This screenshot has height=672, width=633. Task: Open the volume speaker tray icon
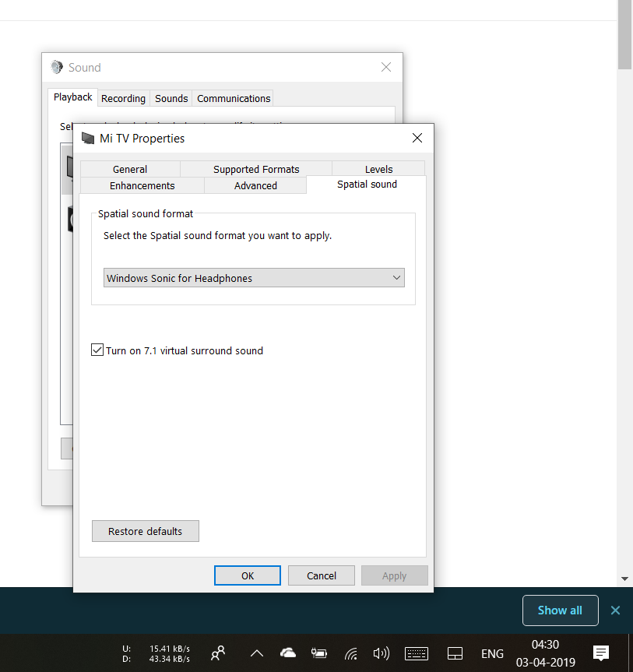pos(381,653)
